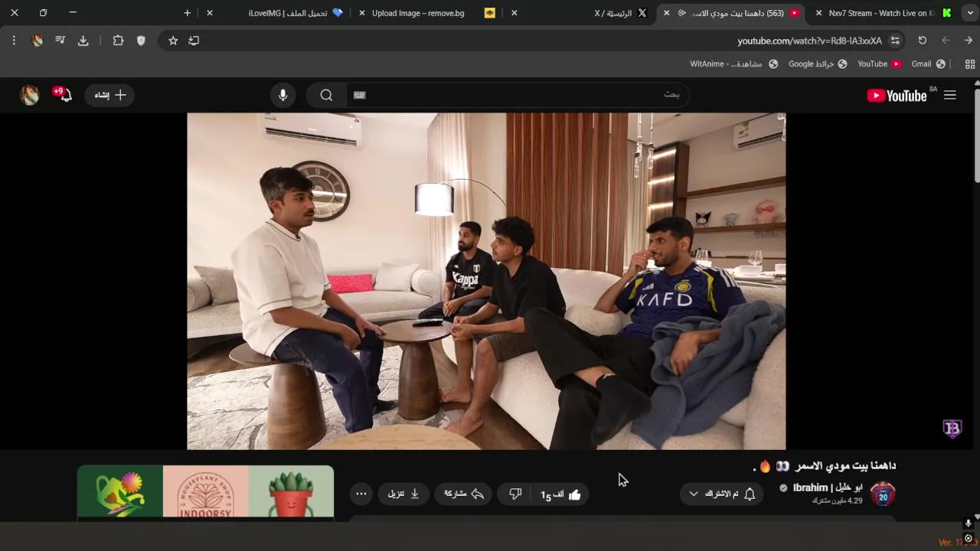The width and height of the screenshot is (980, 551).
Task: Click the video player to pause
Action: [x=486, y=281]
